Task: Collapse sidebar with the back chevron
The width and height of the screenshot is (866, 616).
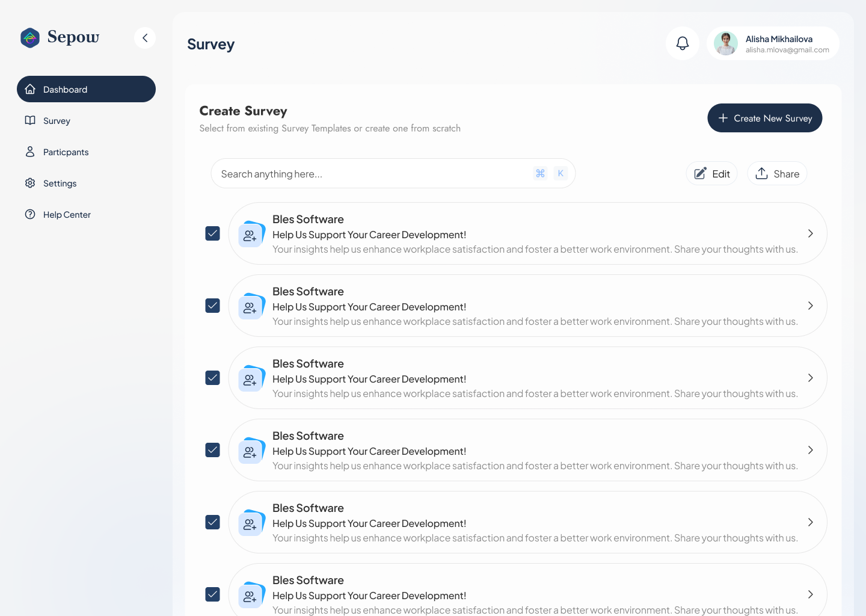Action: 145,38
